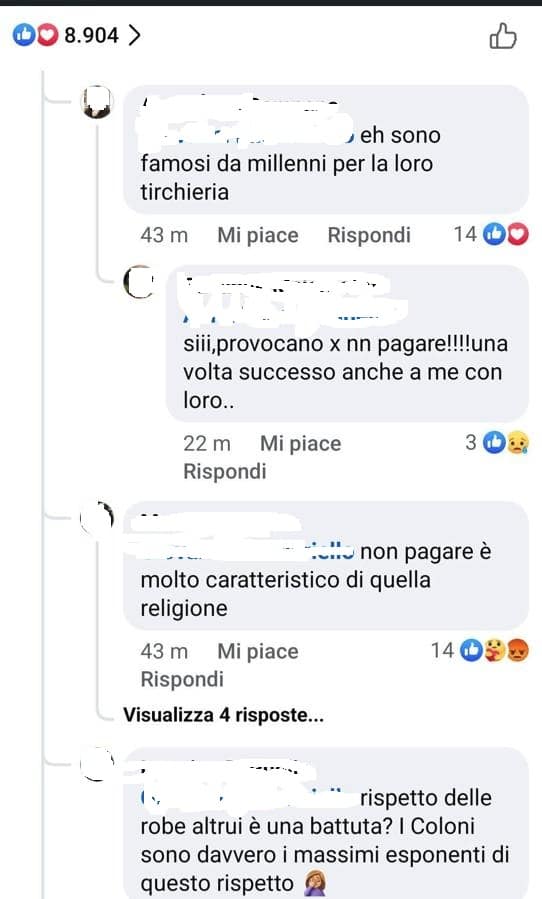Click Mi piace under the 'siii,provocano' reply
The width and height of the screenshot is (542, 899).
(301, 443)
